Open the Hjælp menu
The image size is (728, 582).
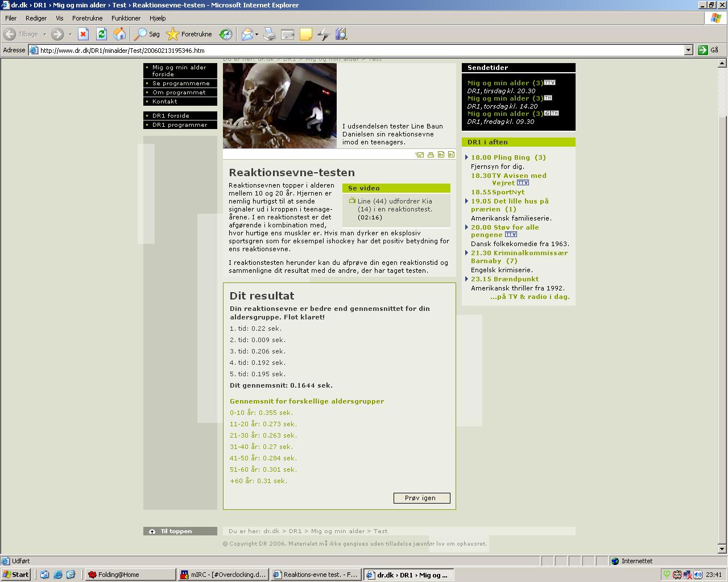(158, 18)
